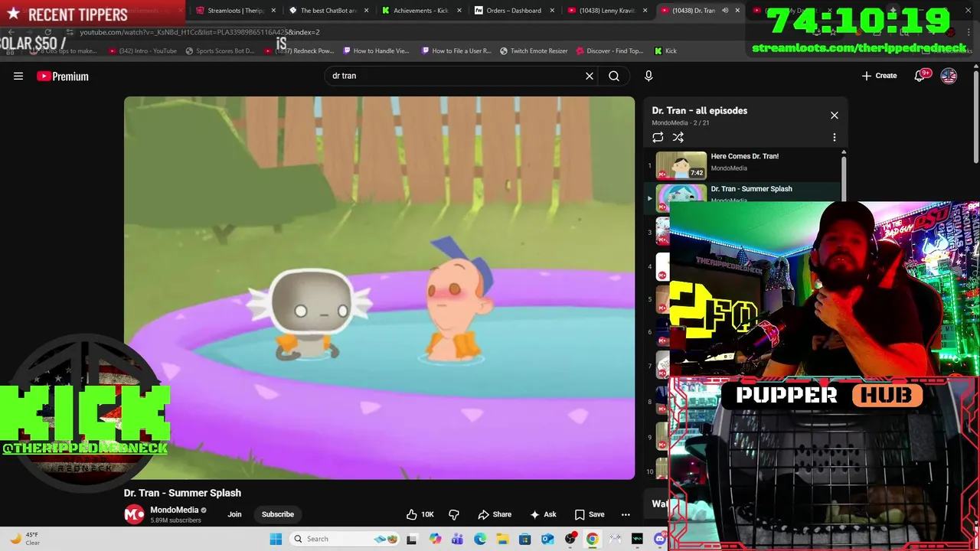Open 'Intro - YouTube' bookmark
Screen dimensions: 980x551
coord(143,51)
